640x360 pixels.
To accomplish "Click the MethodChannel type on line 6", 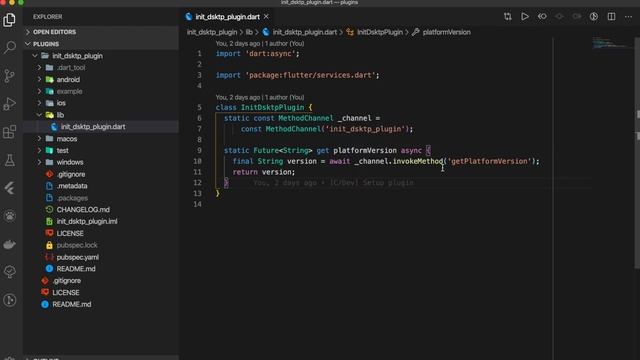I will (306, 118).
